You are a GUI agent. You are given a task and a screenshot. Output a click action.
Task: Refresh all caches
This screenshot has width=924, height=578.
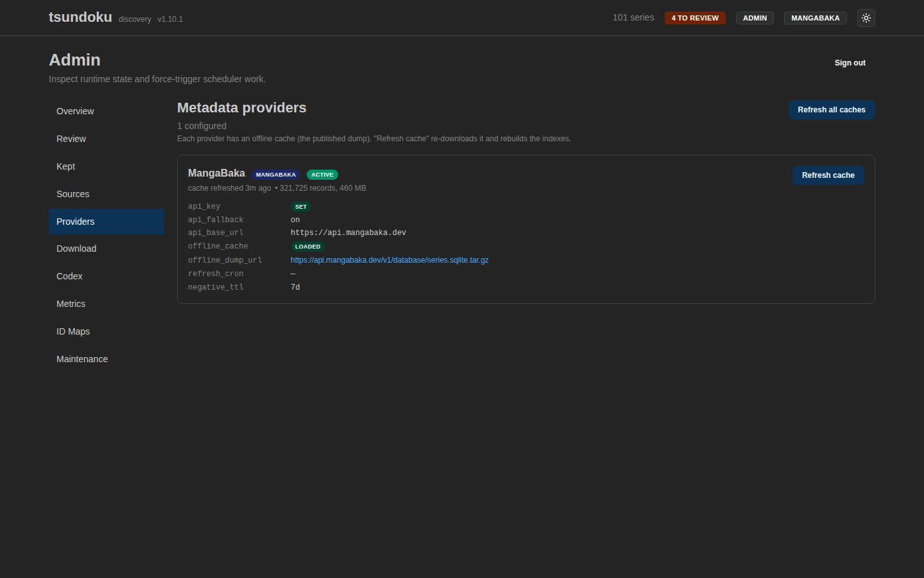tap(832, 110)
